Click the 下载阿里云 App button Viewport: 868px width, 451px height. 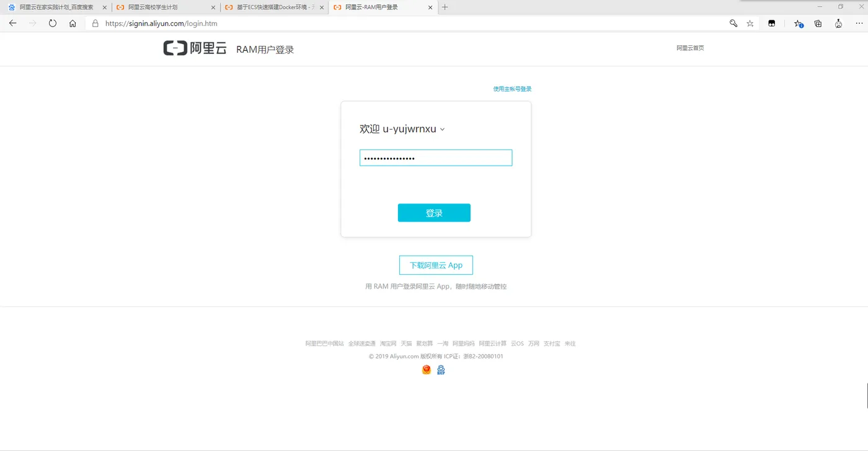(x=436, y=265)
